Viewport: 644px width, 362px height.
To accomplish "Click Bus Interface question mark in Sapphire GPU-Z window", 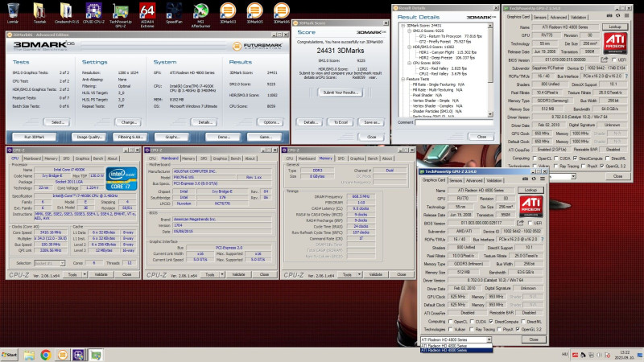I will 626,76.
